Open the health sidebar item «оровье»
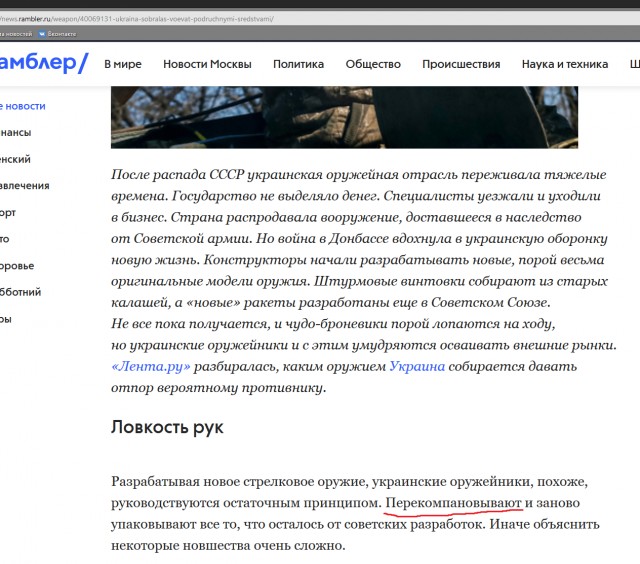The height and width of the screenshot is (564, 640). click(17, 266)
